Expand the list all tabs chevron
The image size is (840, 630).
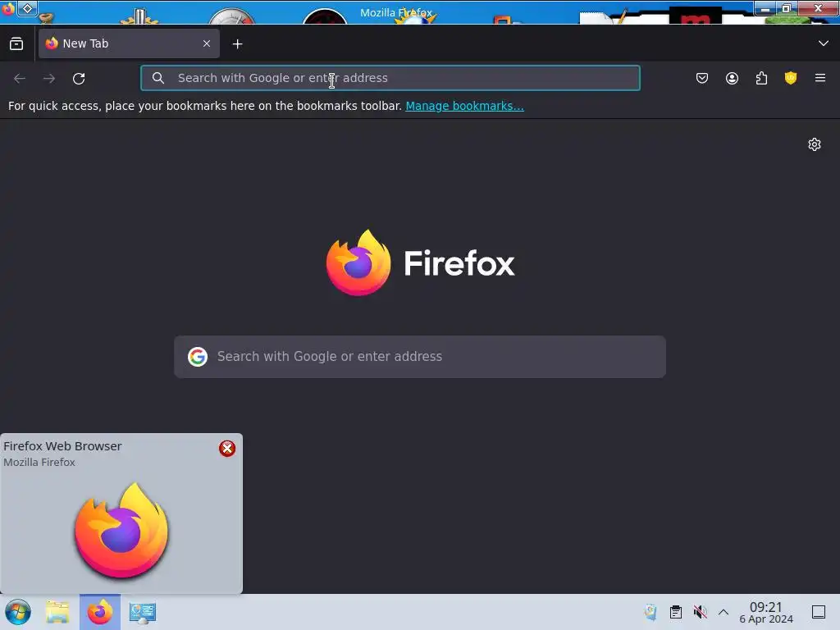click(824, 44)
